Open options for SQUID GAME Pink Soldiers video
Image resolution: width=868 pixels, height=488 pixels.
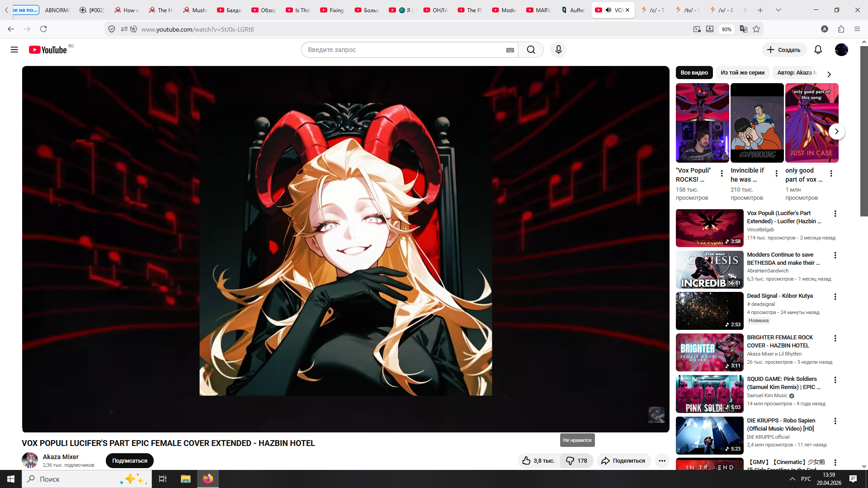(x=835, y=380)
